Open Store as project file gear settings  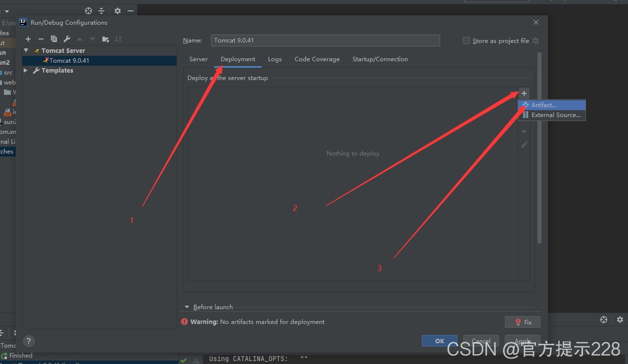point(536,41)
